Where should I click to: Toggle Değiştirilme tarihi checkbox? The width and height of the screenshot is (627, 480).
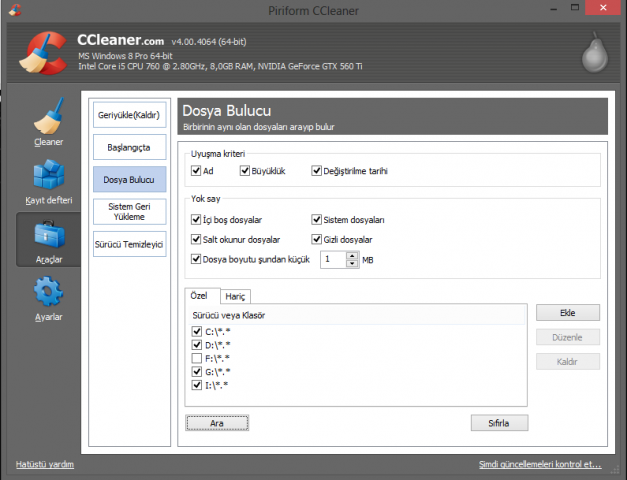[316, 171]
